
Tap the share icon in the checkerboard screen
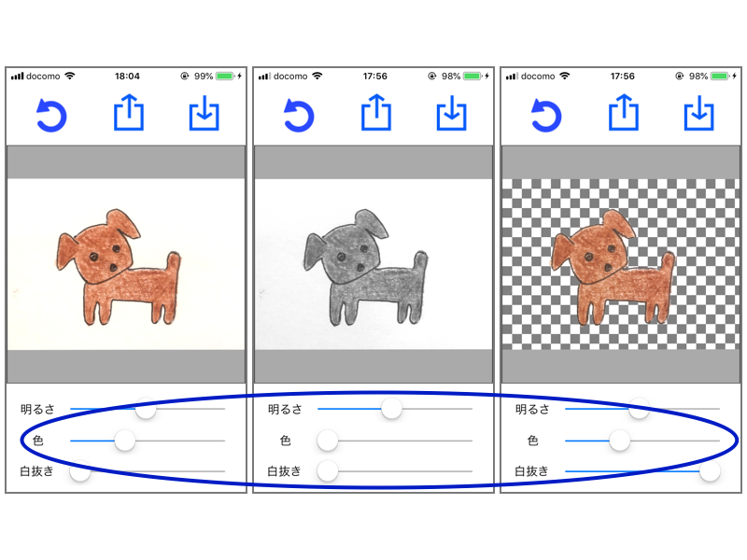[x=623, y=112]
